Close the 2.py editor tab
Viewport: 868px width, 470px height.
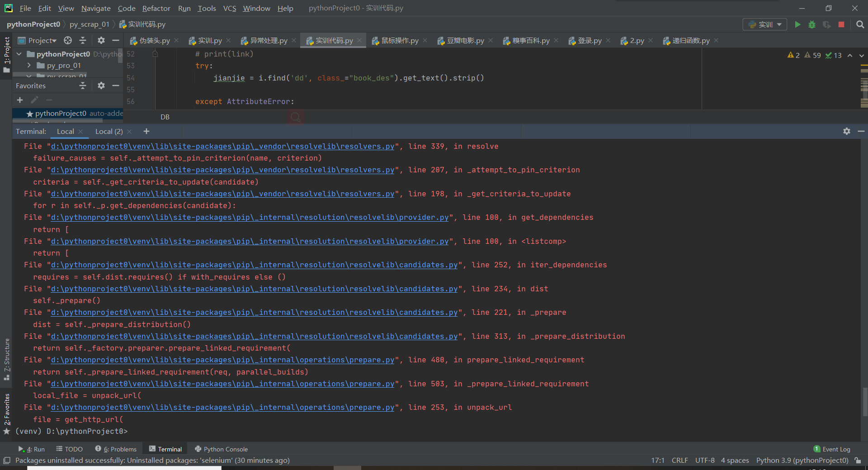click(x=651, y=40)
